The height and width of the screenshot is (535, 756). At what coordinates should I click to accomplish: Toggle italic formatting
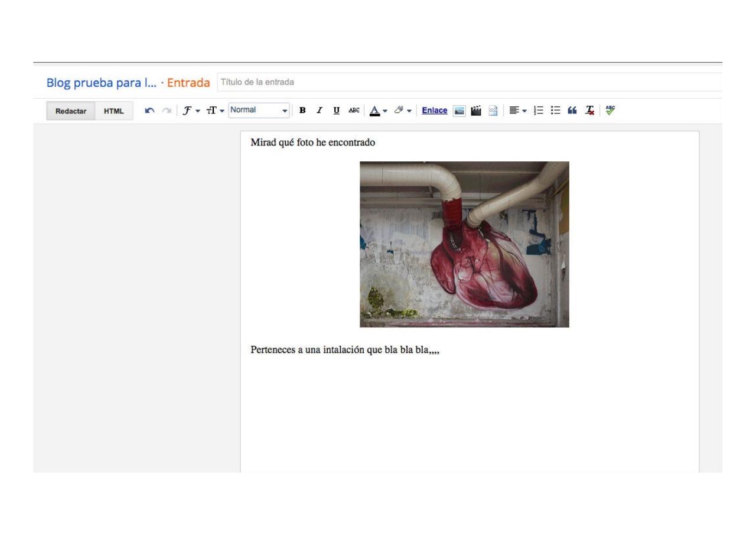320,111
